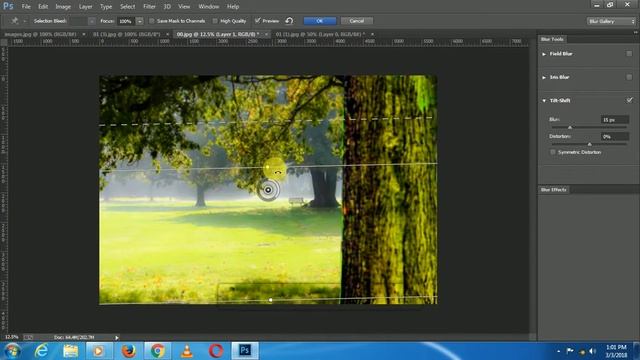
Task: Open the File menu
Action: point(26,7)
